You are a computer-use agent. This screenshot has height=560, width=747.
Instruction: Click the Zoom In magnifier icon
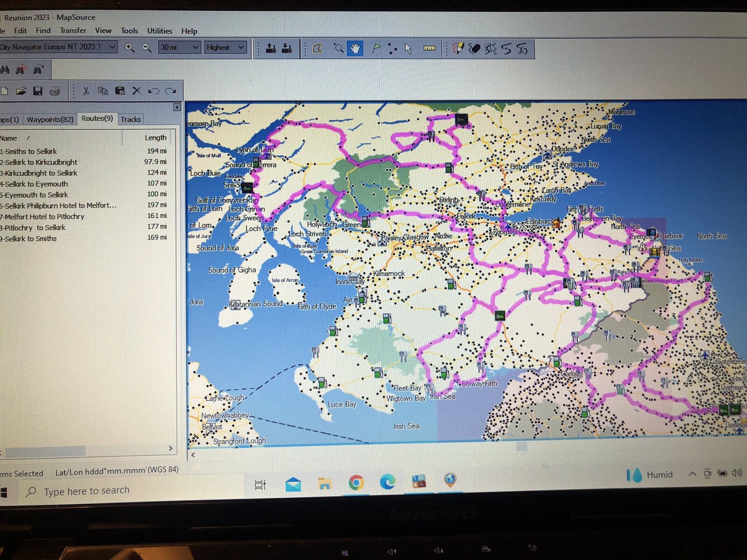click(x=130, y=48)
